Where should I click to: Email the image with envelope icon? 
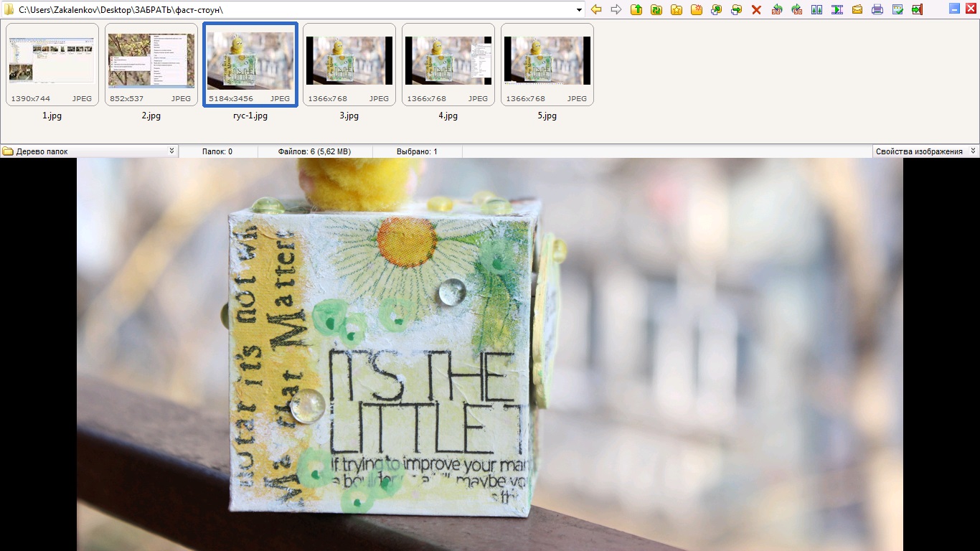pos(857,9)
